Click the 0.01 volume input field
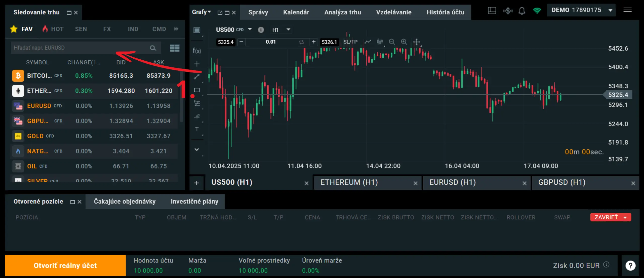The height and width of the screenshot is (278, 644). tap(271, 42)
